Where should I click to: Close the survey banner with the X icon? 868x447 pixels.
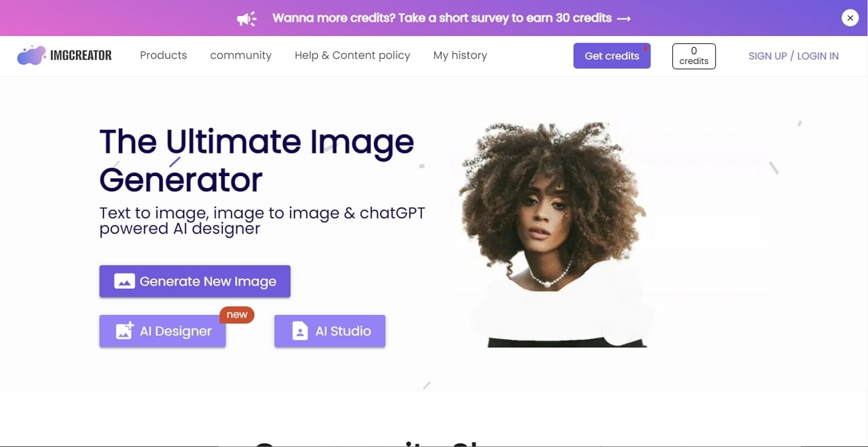[850, 18]
